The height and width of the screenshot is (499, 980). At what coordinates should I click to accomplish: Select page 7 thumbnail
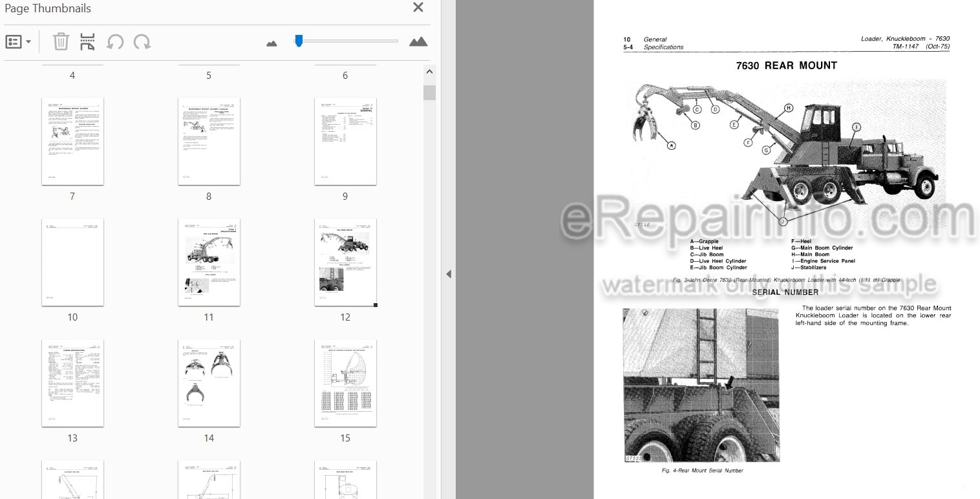(72, 142)
